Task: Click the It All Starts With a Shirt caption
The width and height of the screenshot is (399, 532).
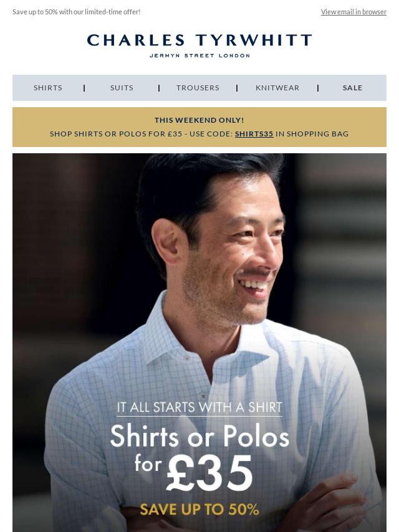Action: (199, 407)
